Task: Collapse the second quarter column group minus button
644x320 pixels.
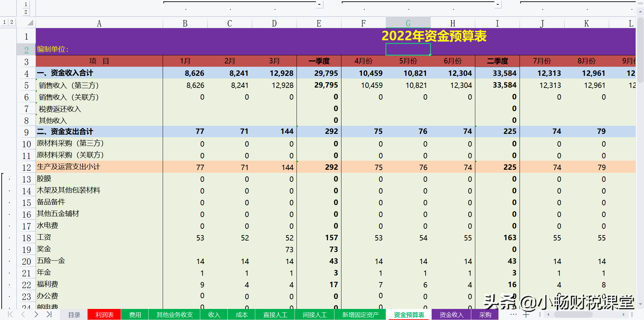Action: pyautogui.click(x=498, y=4)
